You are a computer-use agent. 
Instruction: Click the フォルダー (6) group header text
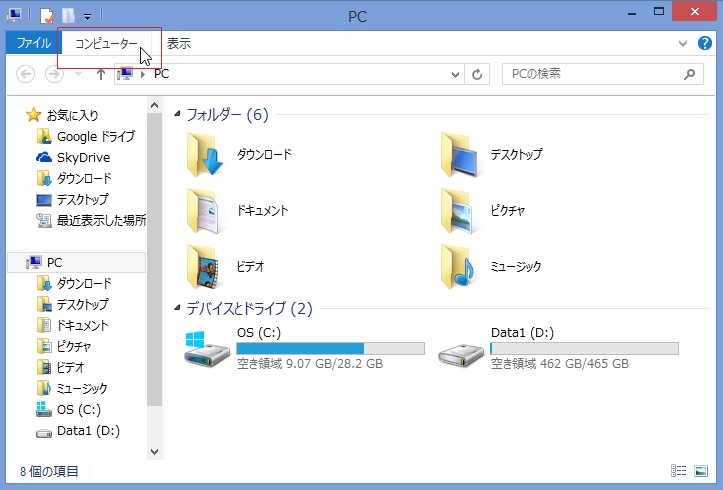(227, 114)
